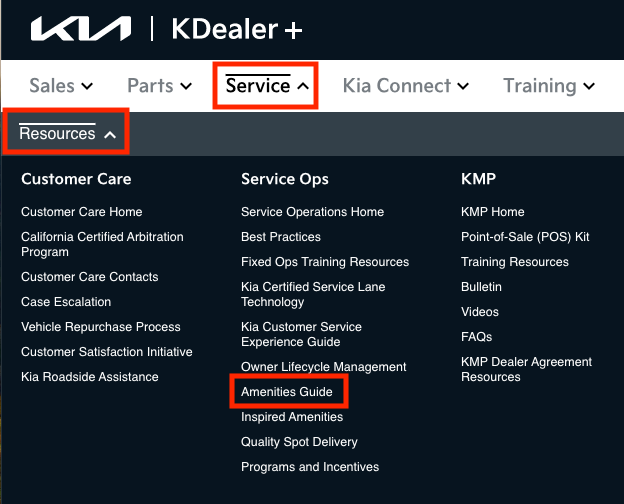Select Case Escalation link
Image resolution: width=624 pixels, height=504 pixels.
tap(66, 302)
